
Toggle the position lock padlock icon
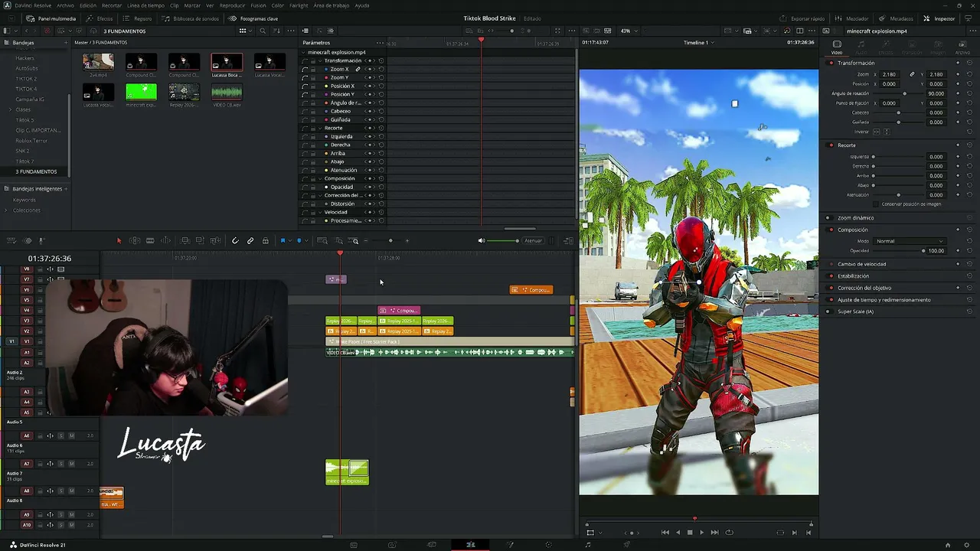(x=266, y=241)
